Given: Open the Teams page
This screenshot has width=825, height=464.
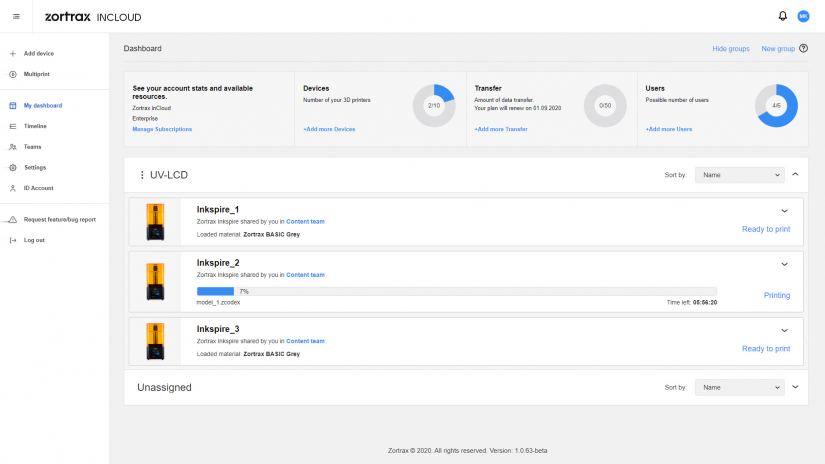Looking at the screenshot, I should point(32,147).
